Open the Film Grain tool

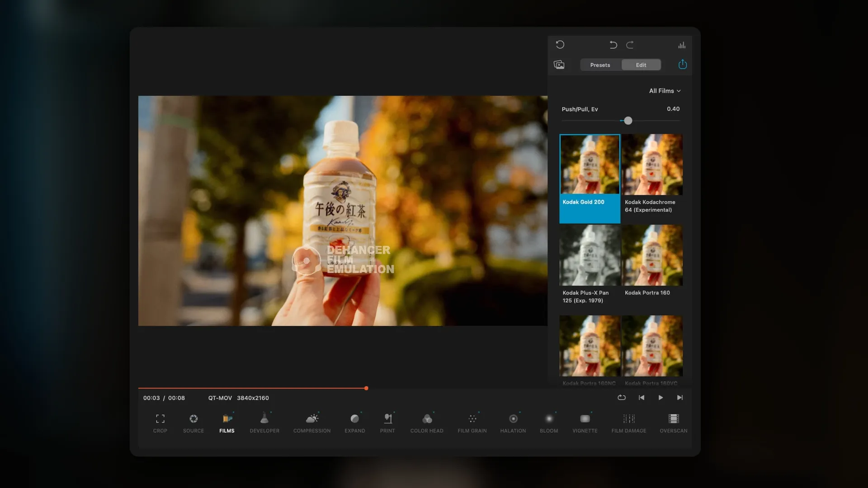pos(472,423)
